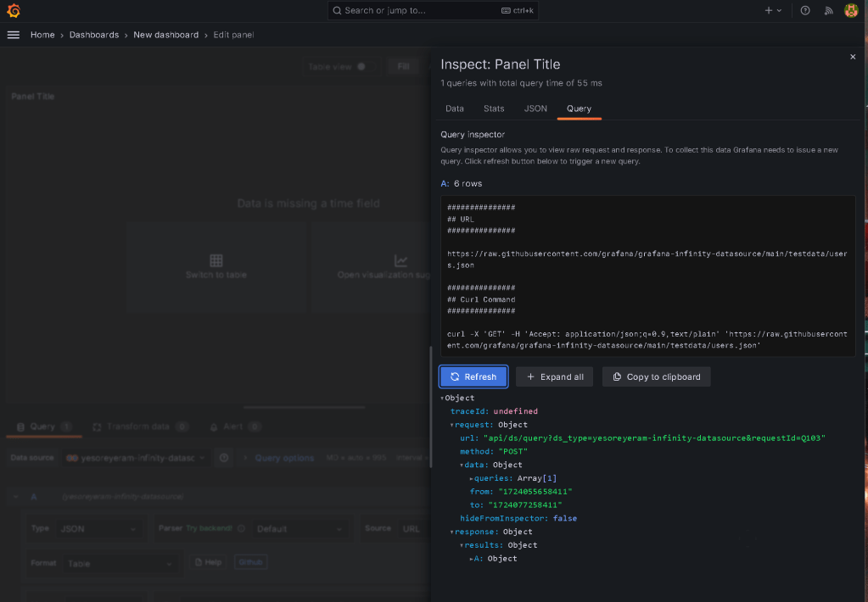Click the curl command text
Screen dimensions: 868x602
[x=647, y=340]
